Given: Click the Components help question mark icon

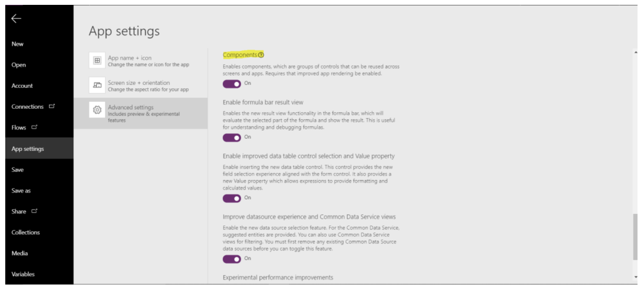Looking at the screenshot, I should pos(261,55).
